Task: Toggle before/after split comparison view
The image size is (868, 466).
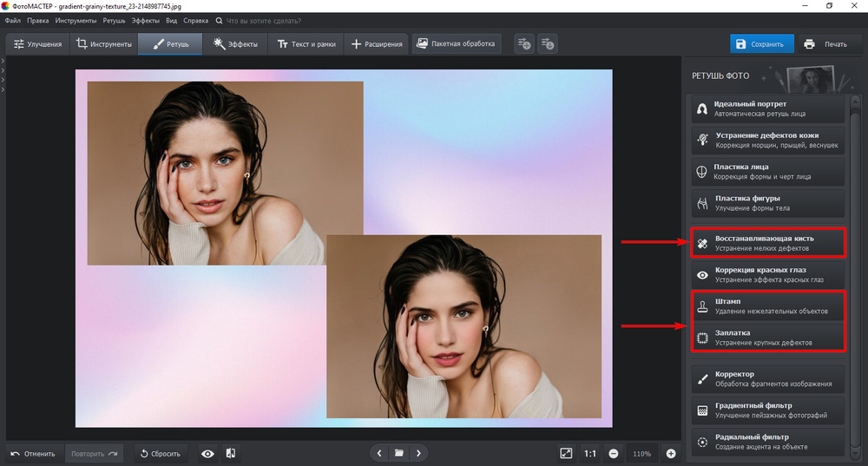Action: point(231,453)
